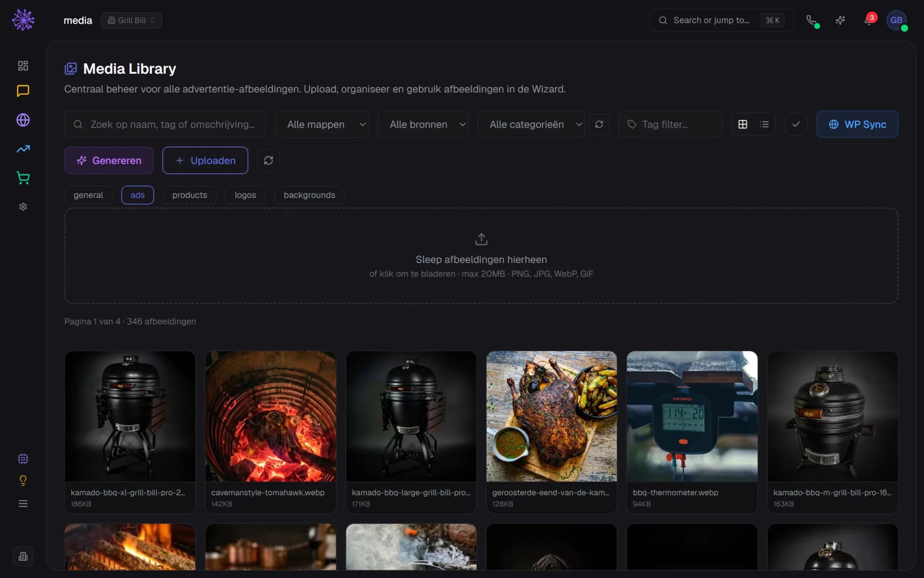924x578 pixels.
Task: Open the Grill Bill workspace switcher
Action: pyautogui.click(x=131, y=20)
